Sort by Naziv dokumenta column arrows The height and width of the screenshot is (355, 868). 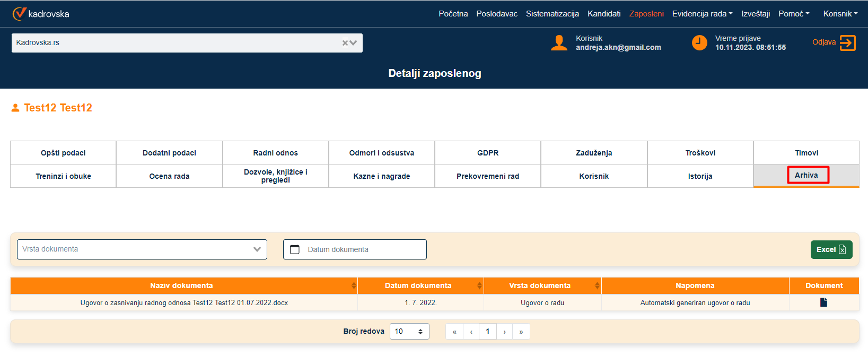(354, 285)
